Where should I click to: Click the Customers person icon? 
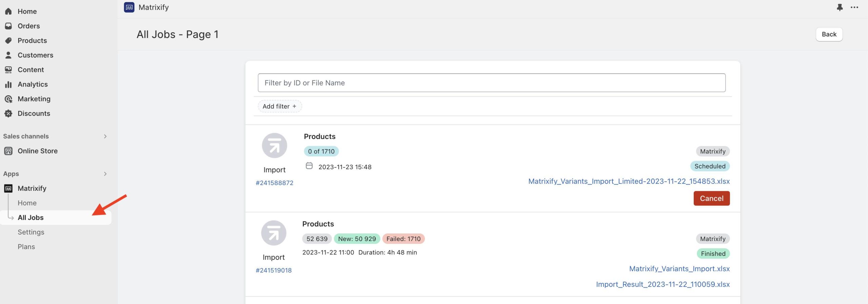pos(8,55)
